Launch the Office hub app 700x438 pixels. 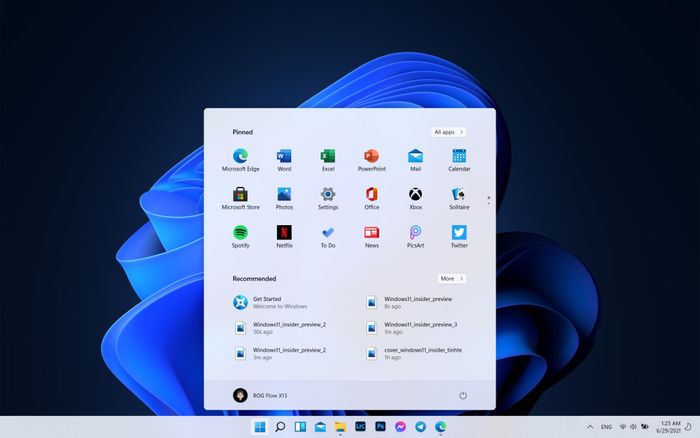click(371, 198)
